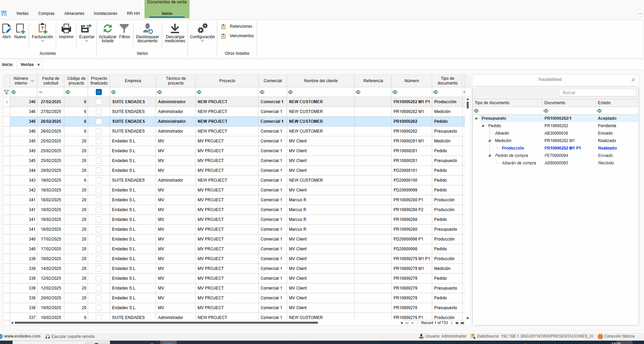Viewport: 644px width, 344px height.
Task: Check Proyecto finalizado for PR10000280 P1 row
Action: [x=99, y=200]
